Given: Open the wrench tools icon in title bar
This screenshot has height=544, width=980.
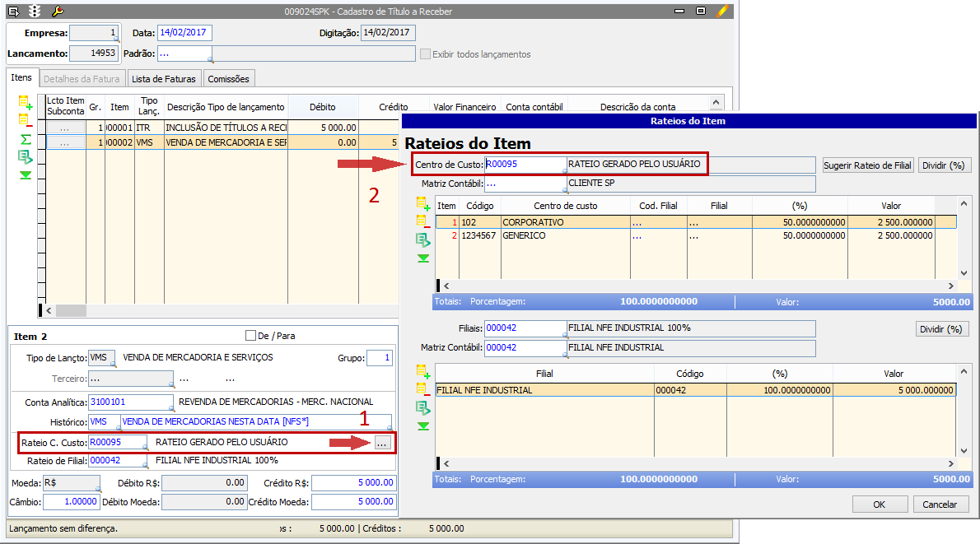Looking at the screenshot, I should pos(57,11).
